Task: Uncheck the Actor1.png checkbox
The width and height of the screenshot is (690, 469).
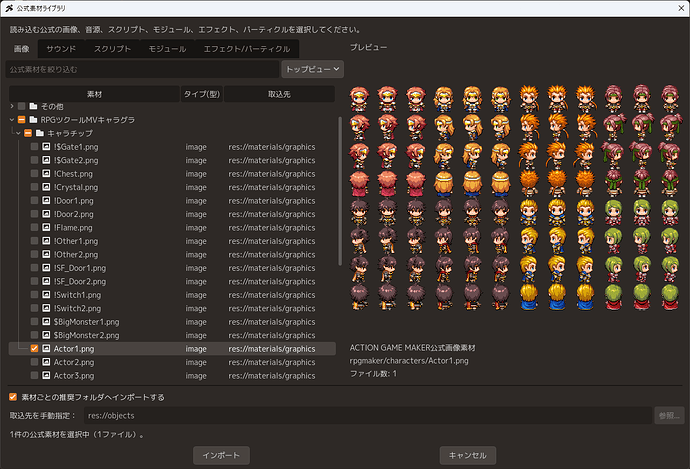Action: click(x=34, y=348)
